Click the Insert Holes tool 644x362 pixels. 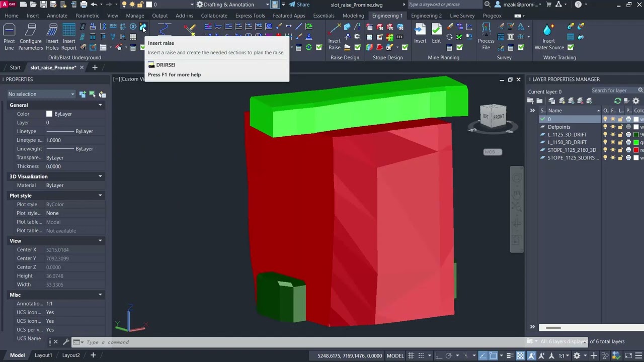click(x=52, y=37)
